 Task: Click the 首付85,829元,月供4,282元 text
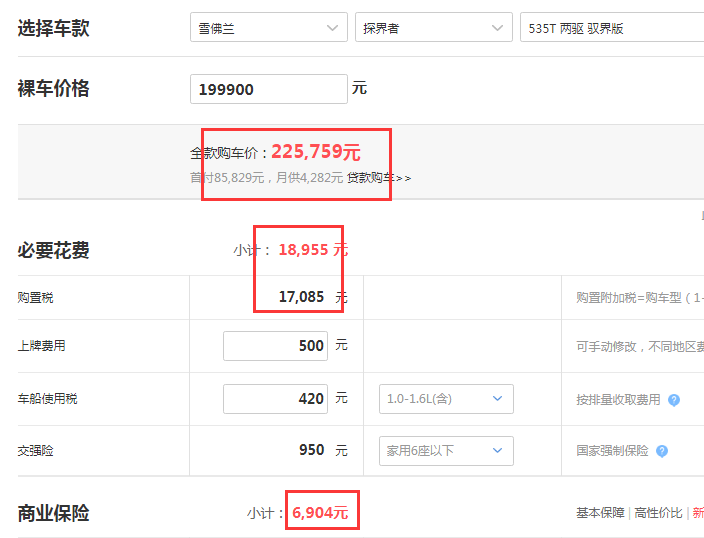tap(267, 178)
